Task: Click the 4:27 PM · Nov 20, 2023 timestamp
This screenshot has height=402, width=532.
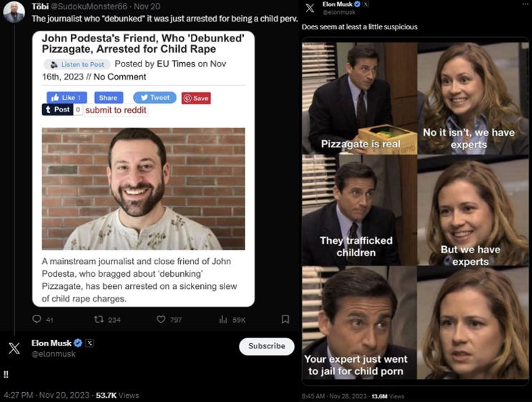Action: point(46,396)
